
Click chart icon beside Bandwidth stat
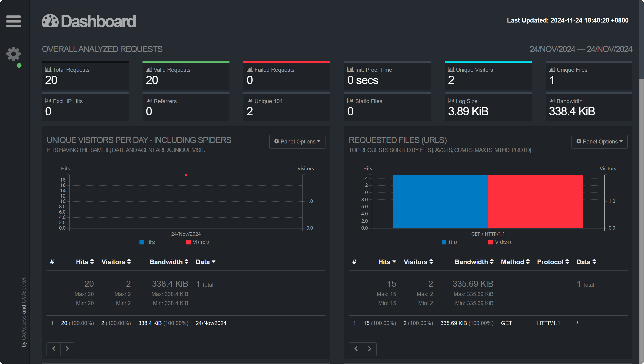pyautogui.click(x=552, y=101)
